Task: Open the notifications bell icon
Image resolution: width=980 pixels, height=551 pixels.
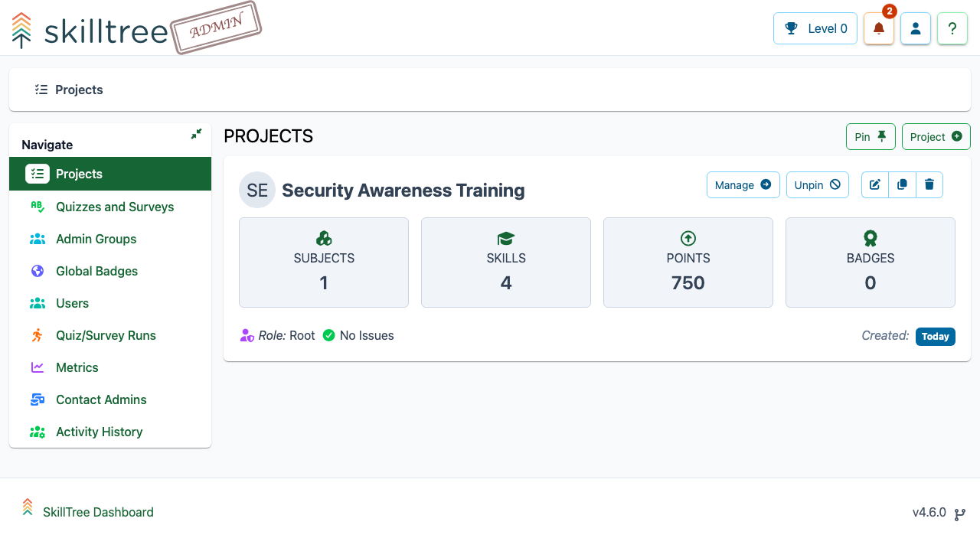Action: [x=879, y=28]
